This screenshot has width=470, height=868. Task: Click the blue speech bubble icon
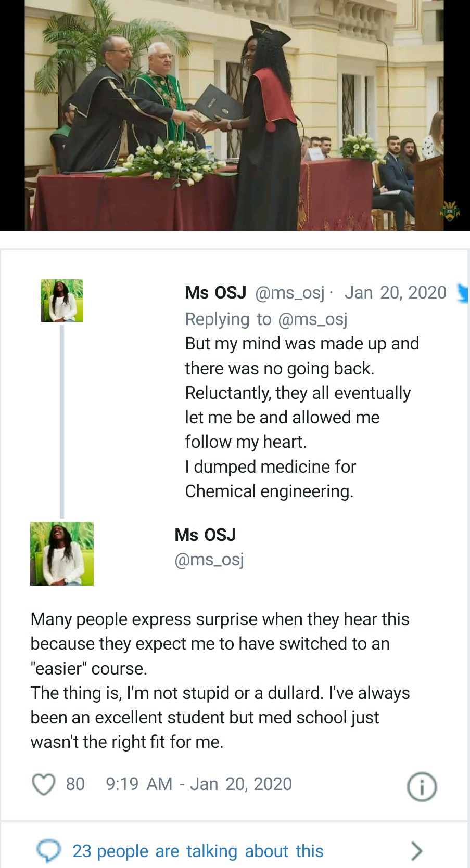click(48, 851)
